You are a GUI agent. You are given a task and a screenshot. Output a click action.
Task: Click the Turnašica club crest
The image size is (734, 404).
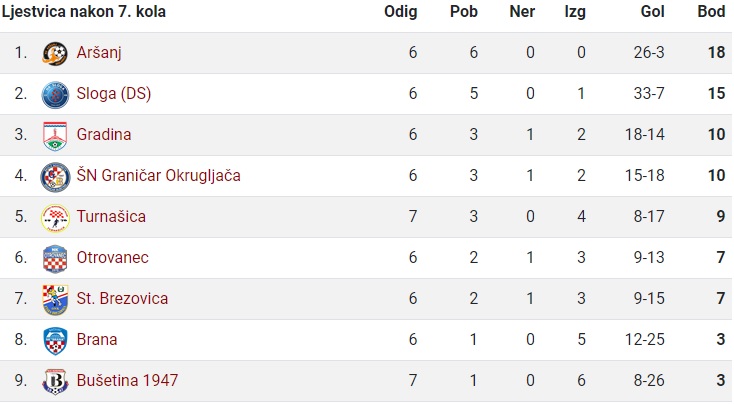click(55, 218)
